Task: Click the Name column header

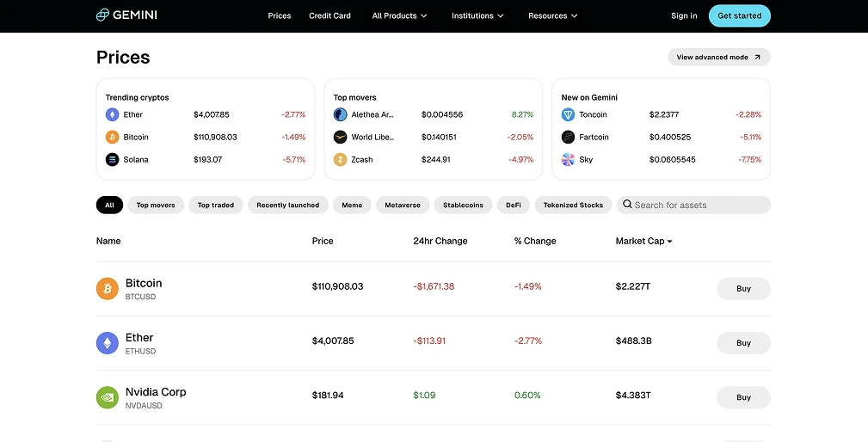Action: tap(108, 241)
